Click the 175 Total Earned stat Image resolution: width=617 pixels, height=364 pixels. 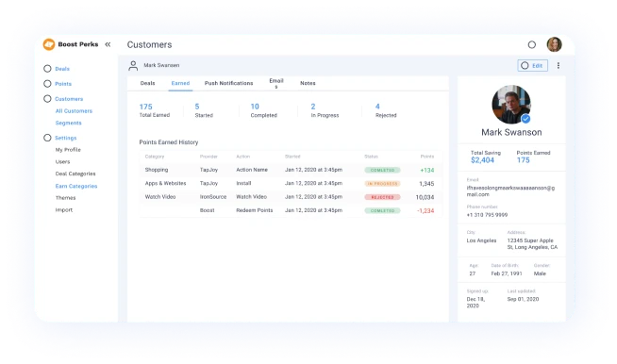[155, 110]
